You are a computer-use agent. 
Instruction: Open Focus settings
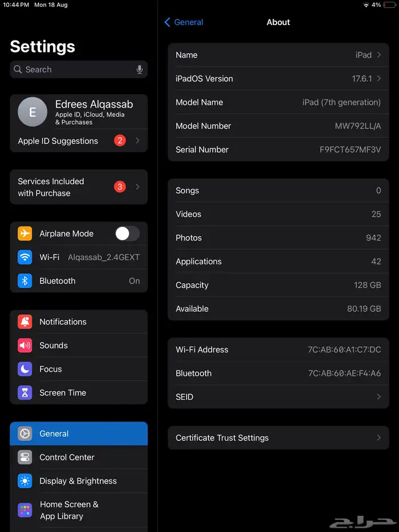(79, 369)
